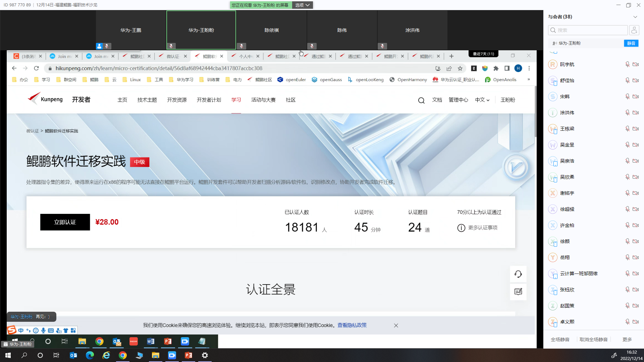Open the browser share icon
Screen dimensions: 644x362
point(449,68)
